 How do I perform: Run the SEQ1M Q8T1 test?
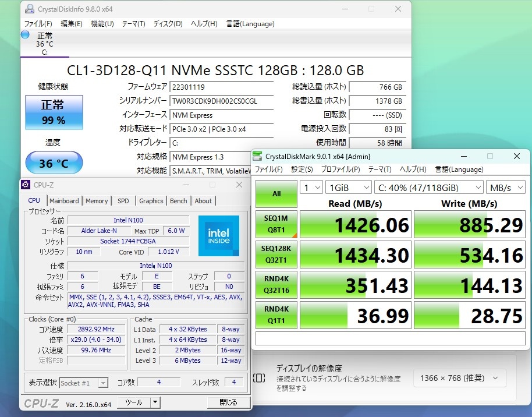coord(276,224)
